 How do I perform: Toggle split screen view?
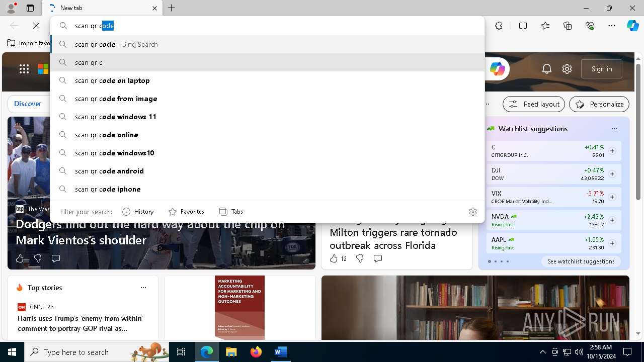523,26
